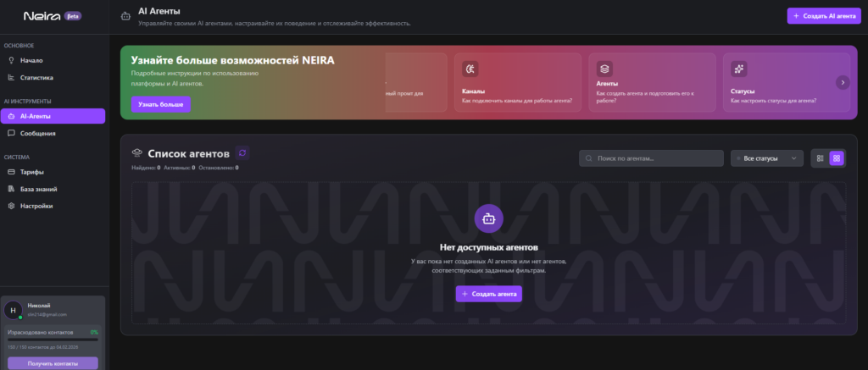Viewport: 868px width, 370px height.
Task: Open the Каналы instruction card
Action: [x=518, y=82]
